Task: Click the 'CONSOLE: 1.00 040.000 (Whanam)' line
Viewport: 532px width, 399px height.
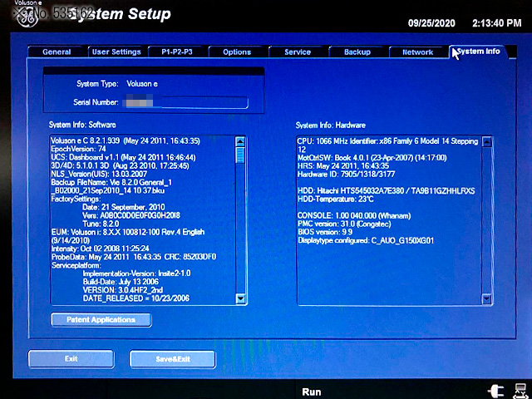Action: click(x=354, y=216)
